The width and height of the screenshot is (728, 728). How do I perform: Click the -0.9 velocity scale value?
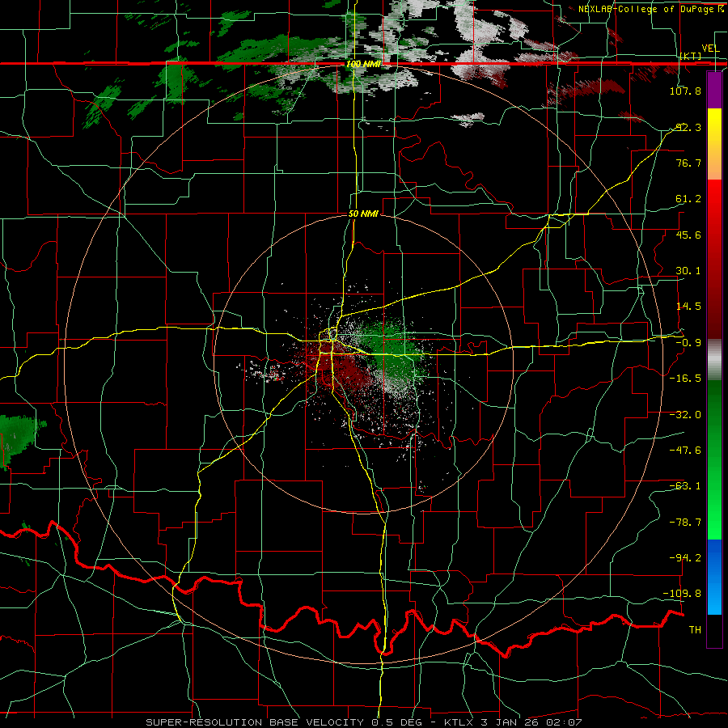[688, 343]
